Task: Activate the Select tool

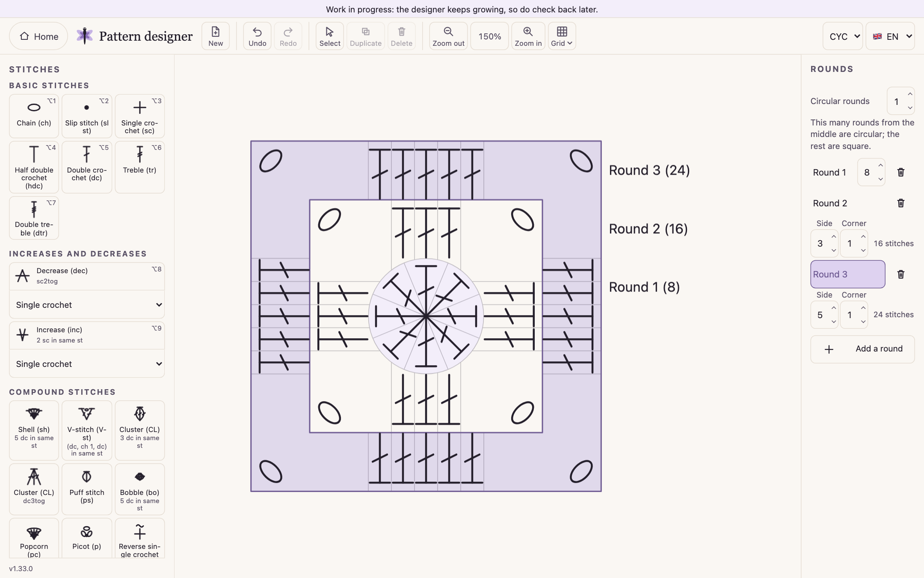Action: coord(330,36)
